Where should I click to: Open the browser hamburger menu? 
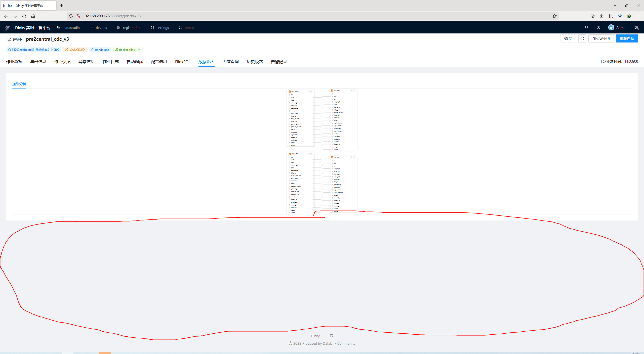pyautogui.click(x=638, y=16)
